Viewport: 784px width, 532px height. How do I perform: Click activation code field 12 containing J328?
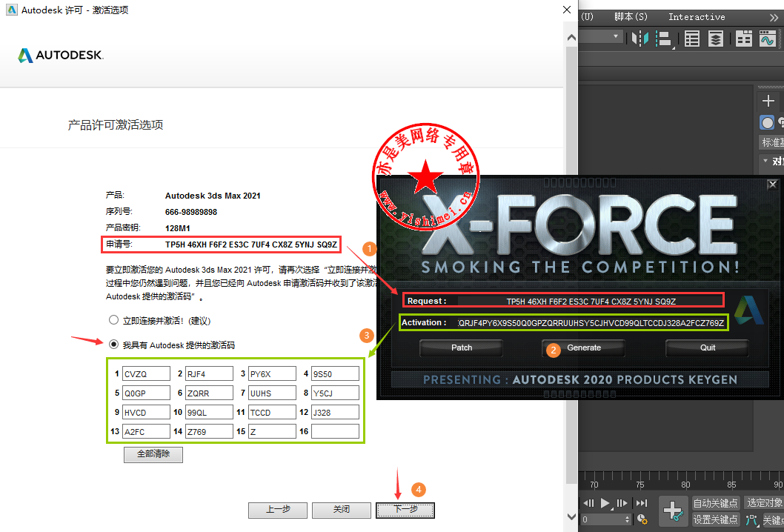tap(335, 413)
